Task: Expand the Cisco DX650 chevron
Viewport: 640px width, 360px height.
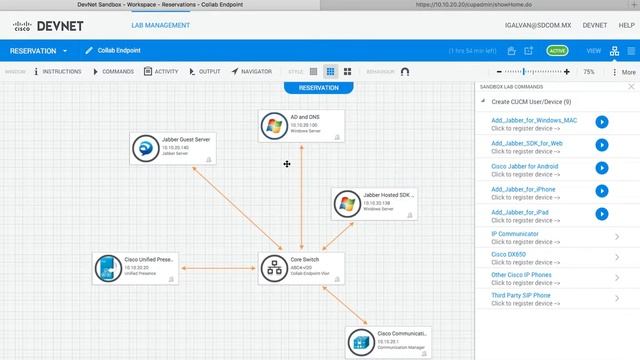Action: pyautogui.click(x=617, y=257)
